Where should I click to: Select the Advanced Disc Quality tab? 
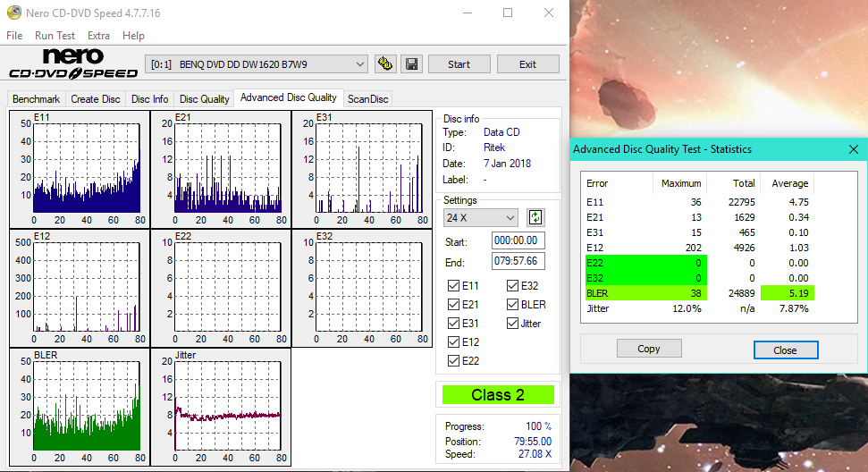[289, 97]
